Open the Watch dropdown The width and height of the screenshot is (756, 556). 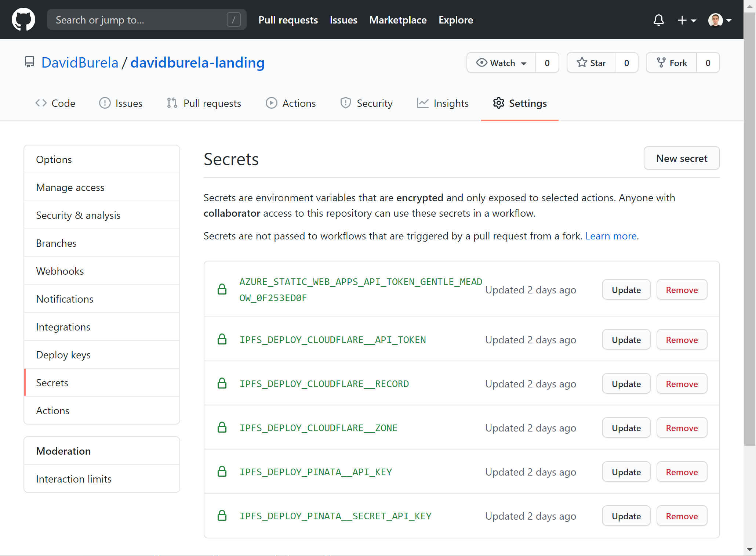[x=501, y=63]
